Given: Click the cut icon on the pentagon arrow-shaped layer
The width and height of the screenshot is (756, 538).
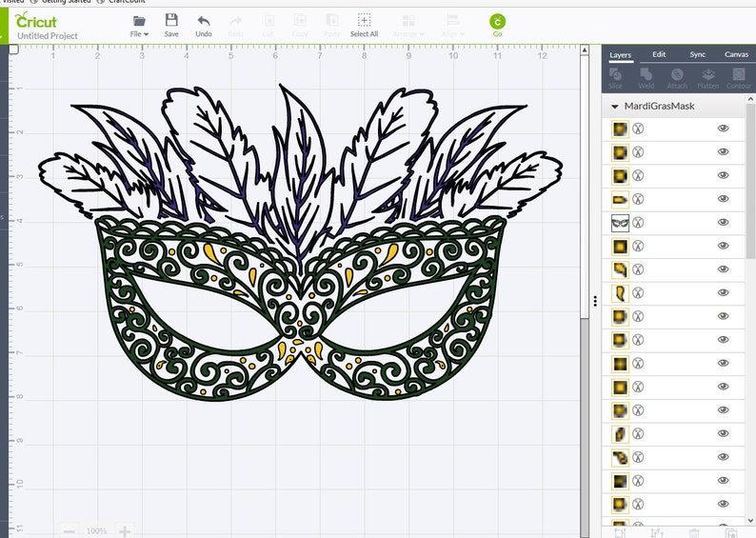Looking at the screenshot, I should [x=638, y=199].
